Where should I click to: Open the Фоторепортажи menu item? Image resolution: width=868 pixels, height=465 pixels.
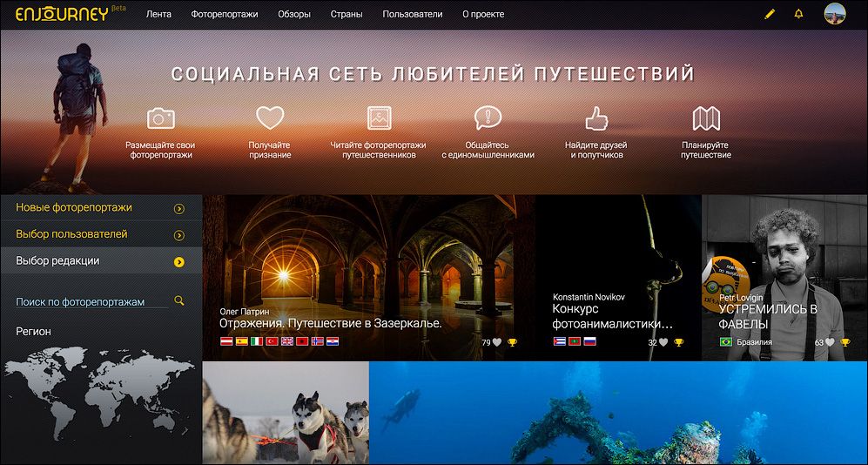pyautogui.click(x=225, y=15)
